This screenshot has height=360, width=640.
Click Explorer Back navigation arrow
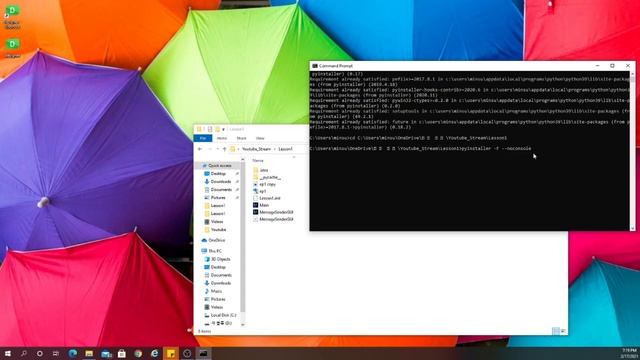point(200,149)
